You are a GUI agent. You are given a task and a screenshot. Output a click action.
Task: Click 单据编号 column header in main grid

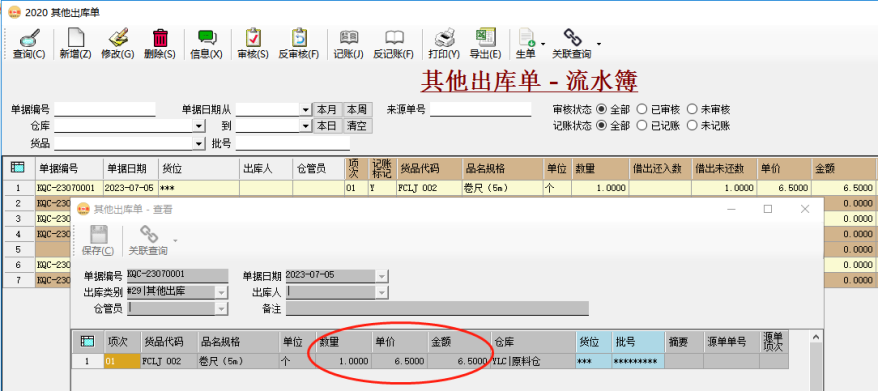tap(70, 168)
